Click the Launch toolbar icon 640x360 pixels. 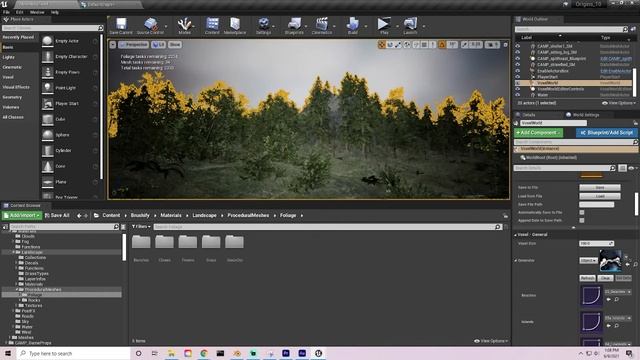[410, 26]
